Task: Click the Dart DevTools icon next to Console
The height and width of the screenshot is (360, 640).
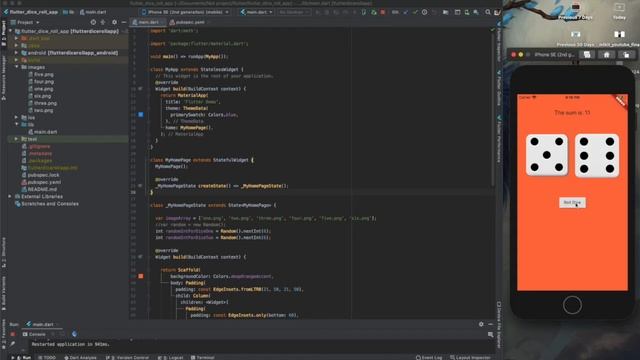Action: click(x=74, y=334)
